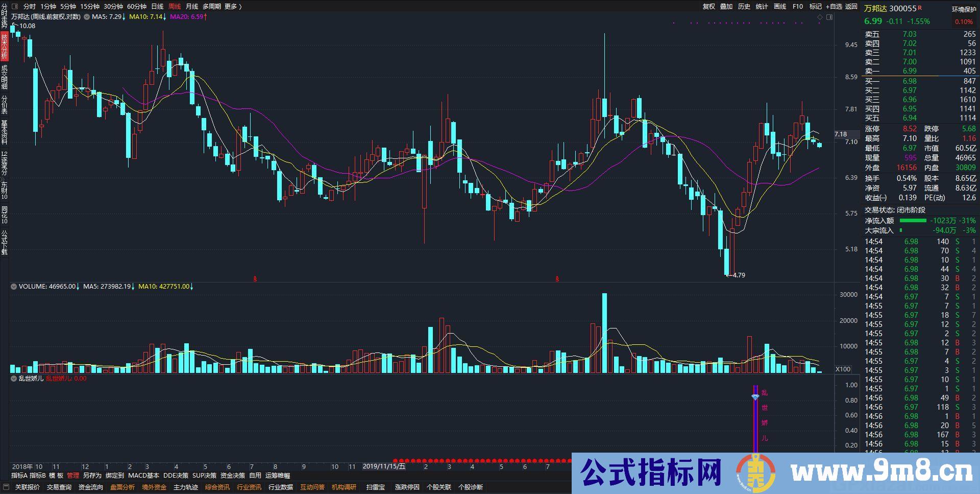The image size is (980, 494).
Task: Click the second red § event marker
Action: click(557, 279)
